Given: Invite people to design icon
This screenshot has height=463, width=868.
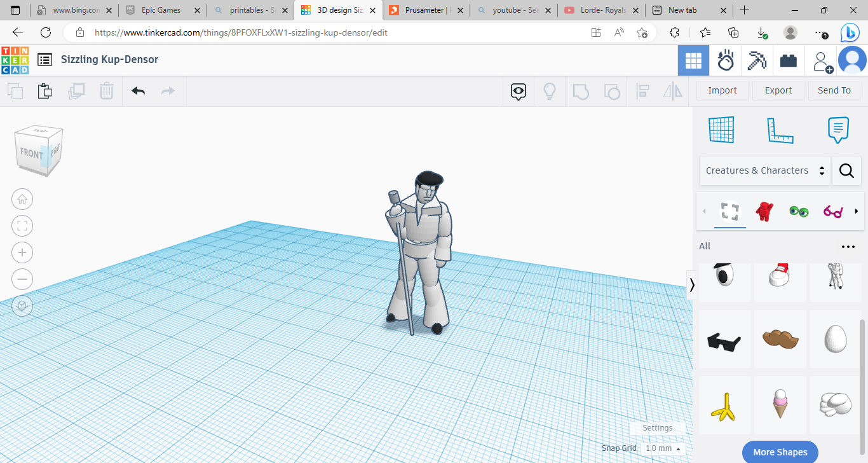Looking at the screenshot, I should (x=822, y=61).
